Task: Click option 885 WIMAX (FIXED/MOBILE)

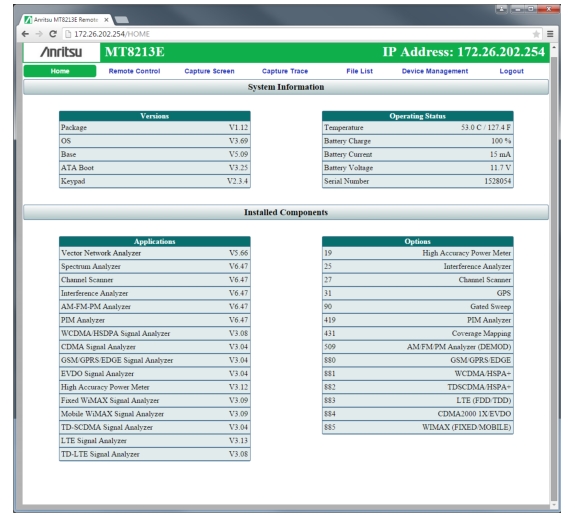Action: tap(418, 427)
